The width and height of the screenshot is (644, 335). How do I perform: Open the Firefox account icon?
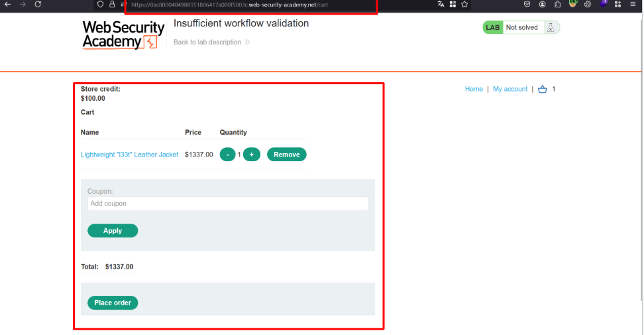click(x=543, y=4)
